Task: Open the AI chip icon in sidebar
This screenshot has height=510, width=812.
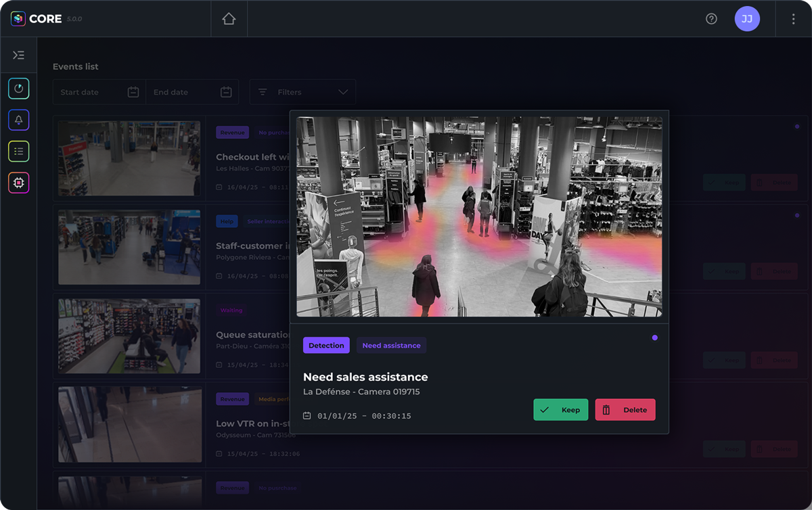Action: [18, 182]
